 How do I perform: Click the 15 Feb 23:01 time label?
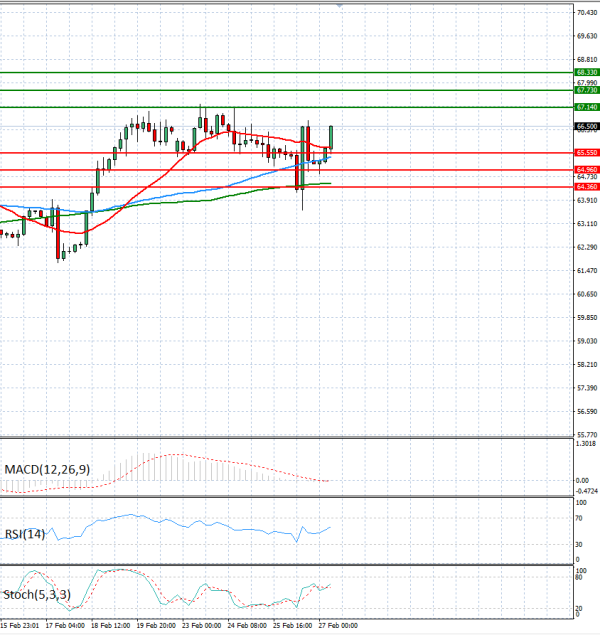click(18, 626)
